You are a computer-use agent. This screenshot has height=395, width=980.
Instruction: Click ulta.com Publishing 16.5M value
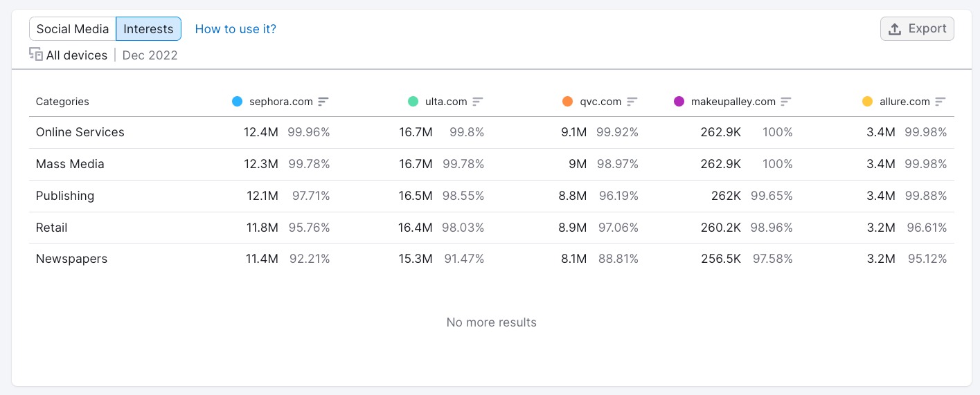click(416, 196)
